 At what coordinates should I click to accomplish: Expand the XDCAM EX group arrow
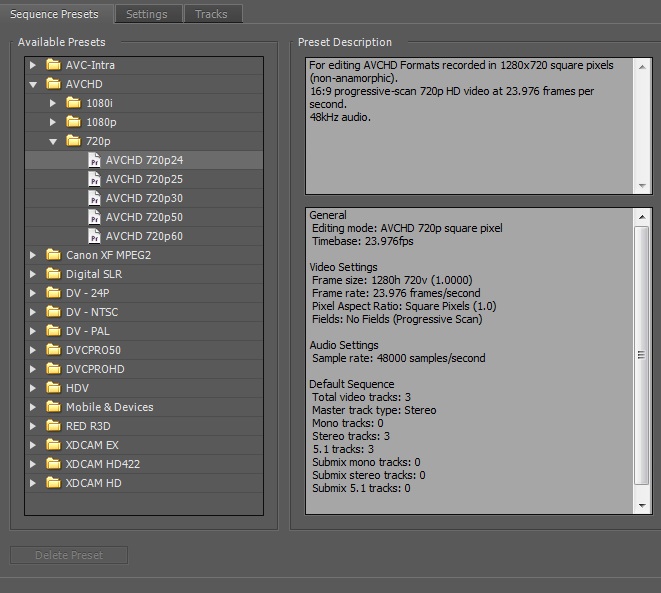pyautogui.click(x=33, y=445)
